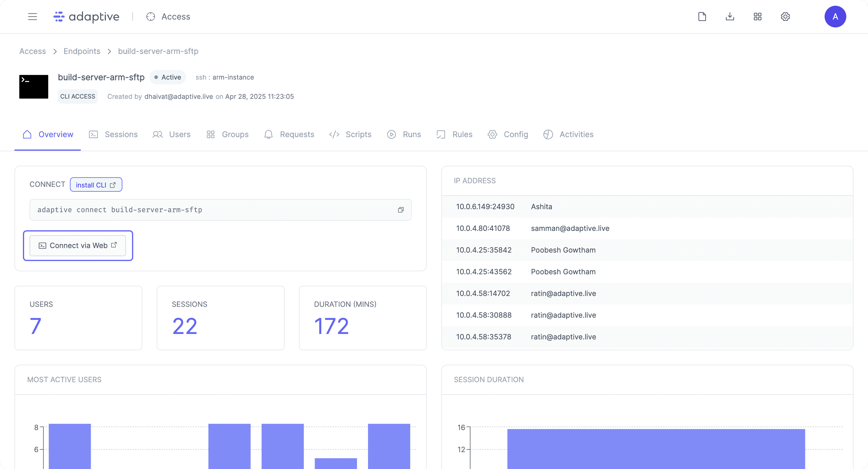This screenshot has height=469, width=868.
Task: Click the CLI ACCESS tag
Action: pos(77,96)
